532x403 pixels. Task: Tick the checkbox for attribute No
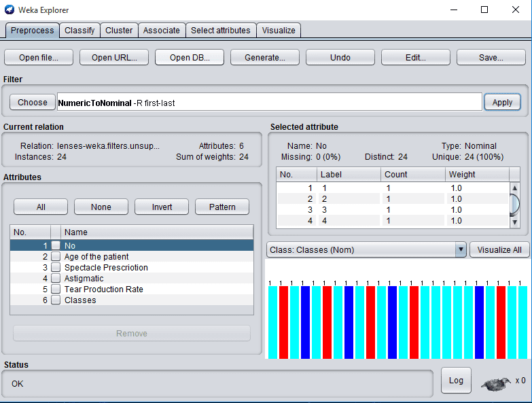(56, 245)
